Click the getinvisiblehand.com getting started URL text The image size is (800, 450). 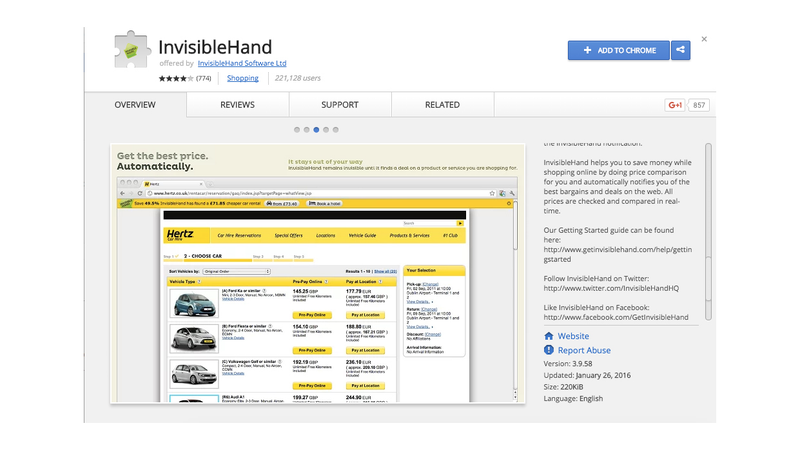pos(618,254)
